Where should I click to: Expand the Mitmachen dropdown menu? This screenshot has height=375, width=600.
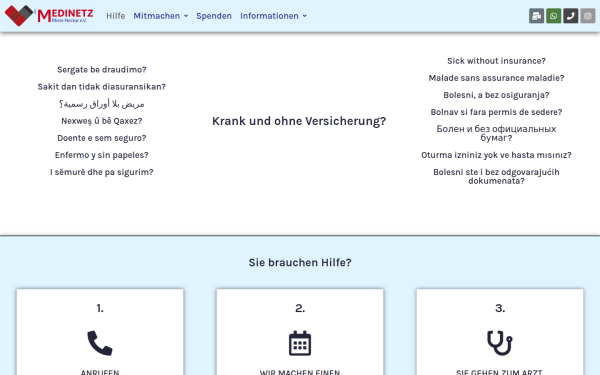point(161,16)
